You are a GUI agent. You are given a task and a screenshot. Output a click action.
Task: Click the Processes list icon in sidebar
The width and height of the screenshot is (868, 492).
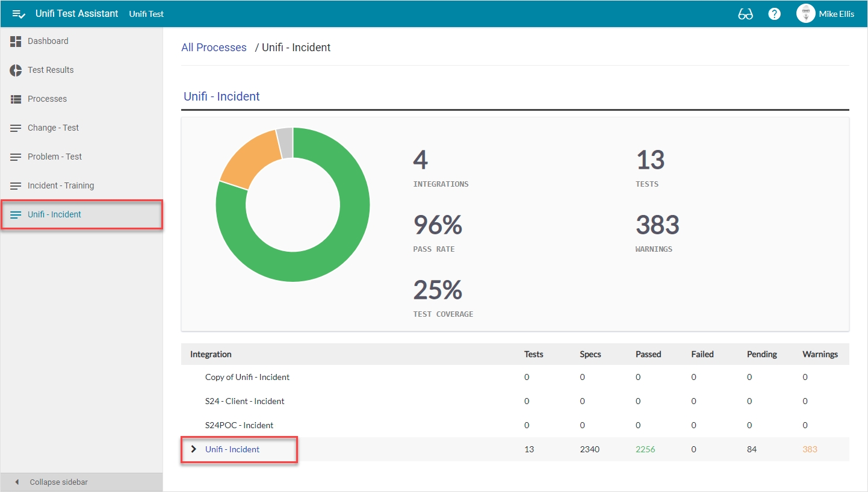[x=16, y=99]
